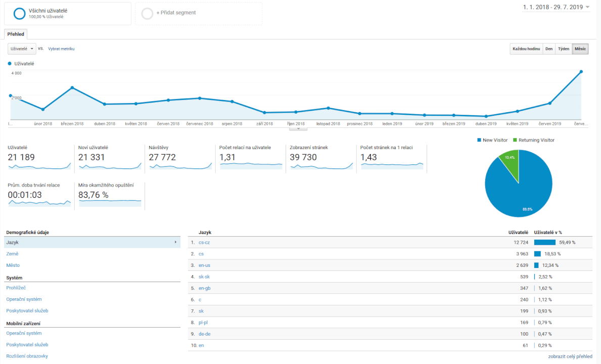Click the green Returning Visitor pie slice
The height and width of the screenshot is (364, 601).
tap(511, 162)
